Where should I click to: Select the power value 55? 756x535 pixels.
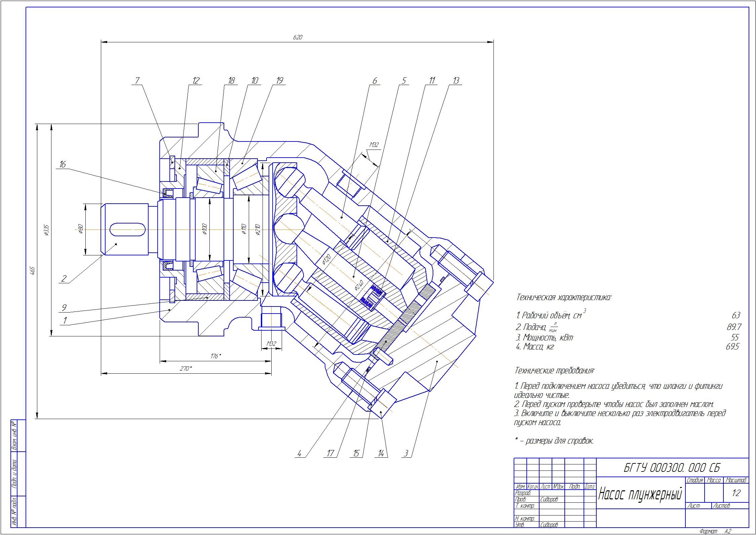(734, 337)
